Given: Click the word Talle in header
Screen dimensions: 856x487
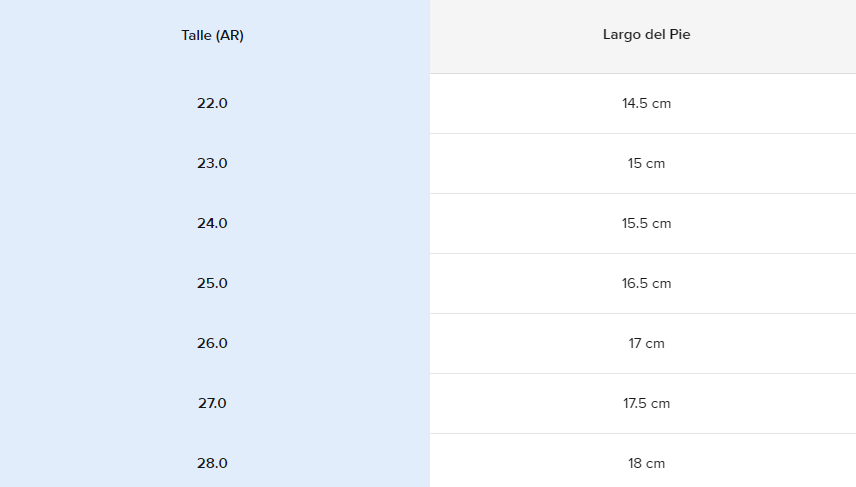Looking at the screenshot, I should pyautogui.click(x=196, y=35).
